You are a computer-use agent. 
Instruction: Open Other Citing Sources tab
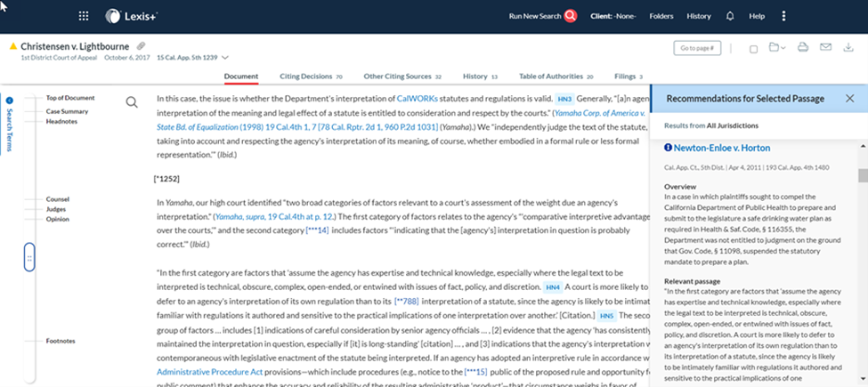402,77
